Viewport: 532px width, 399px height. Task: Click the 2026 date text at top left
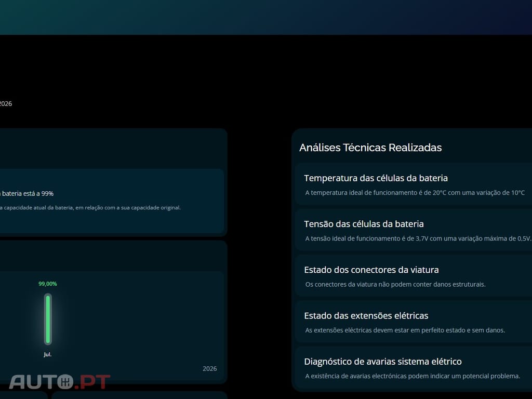6,104
